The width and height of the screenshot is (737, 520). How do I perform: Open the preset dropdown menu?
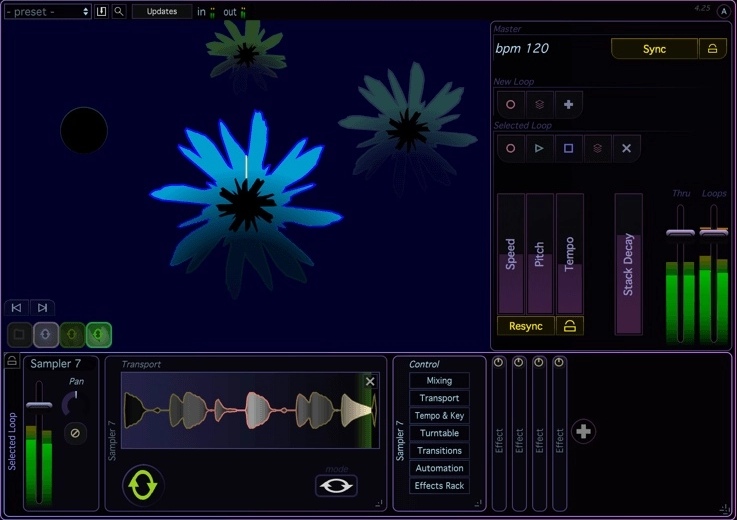pyautogui.click(x=47, y=11)
